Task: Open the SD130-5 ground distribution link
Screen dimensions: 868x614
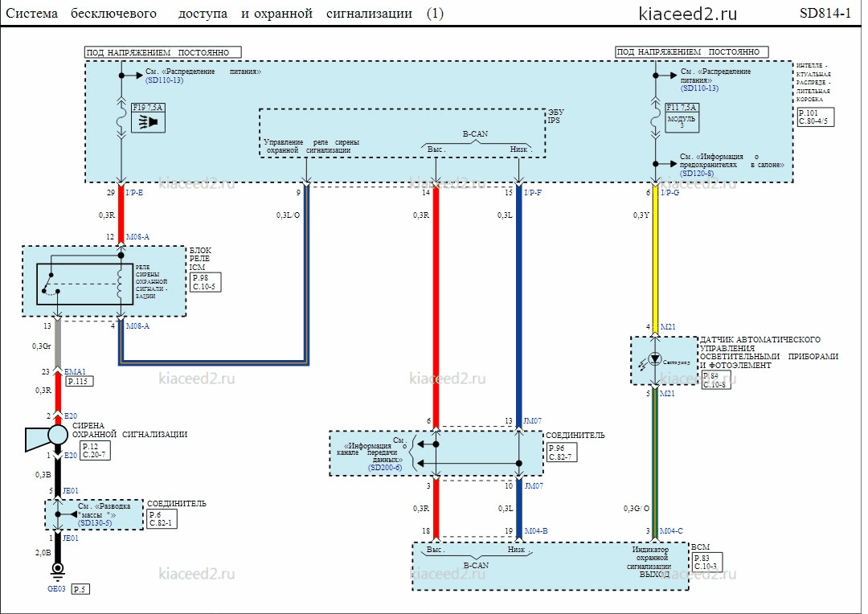Action: click(95, 522)
